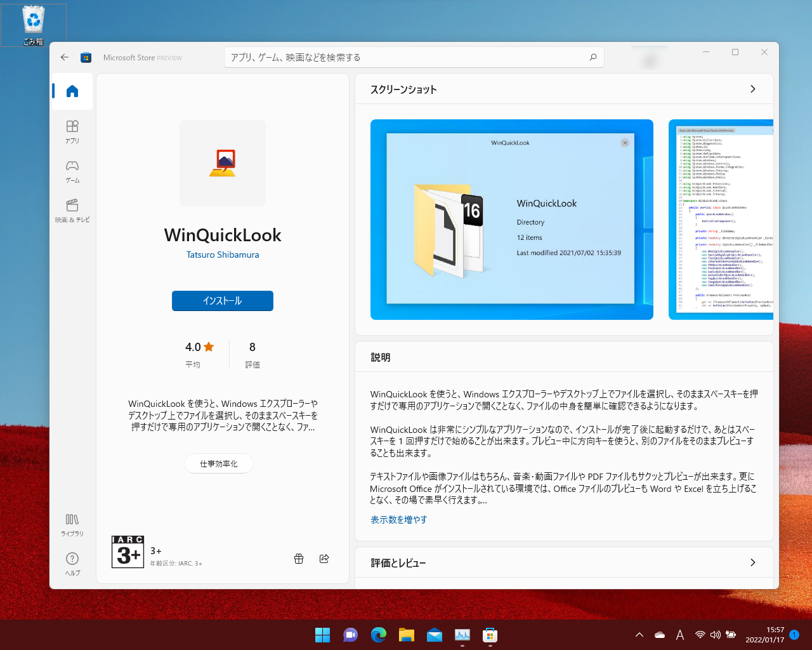The image size is (812, 650).
Task: Click the search magnifier in the search bar
Action: click(x=593, y=56)
